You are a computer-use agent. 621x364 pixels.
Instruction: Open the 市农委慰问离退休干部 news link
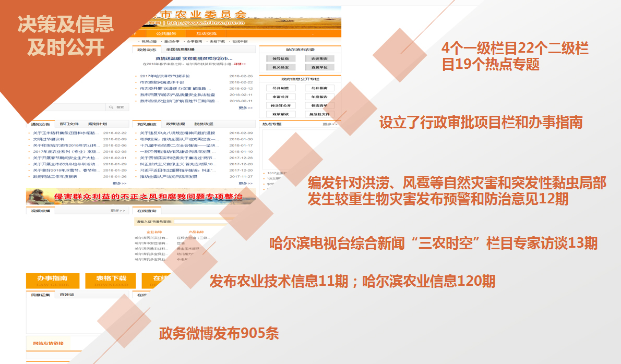[162, 82]
